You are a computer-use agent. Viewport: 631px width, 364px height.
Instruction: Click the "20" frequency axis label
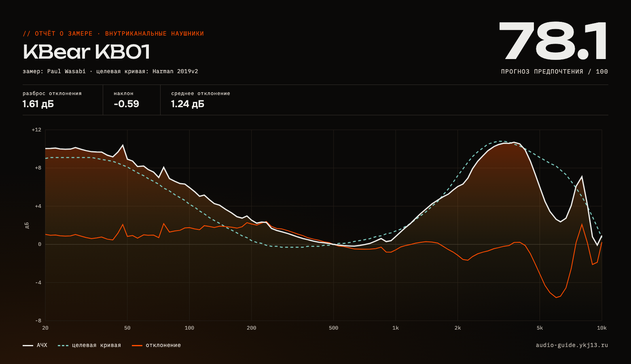click(x=45, y=328)
